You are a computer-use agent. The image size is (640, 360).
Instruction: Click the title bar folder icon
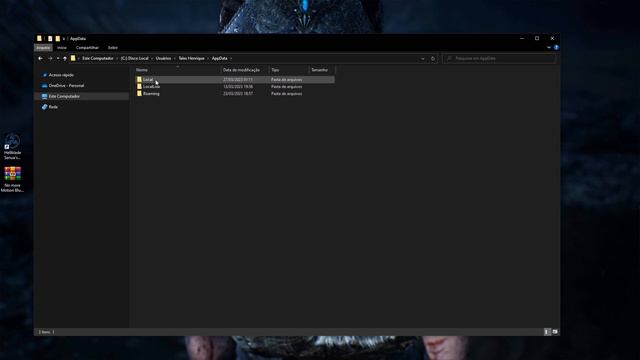[39, 38]
